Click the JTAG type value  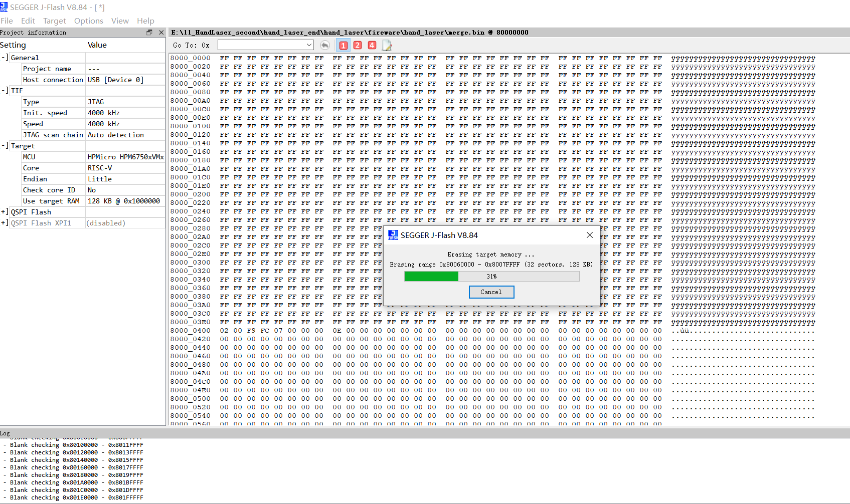tap(96, 102)
